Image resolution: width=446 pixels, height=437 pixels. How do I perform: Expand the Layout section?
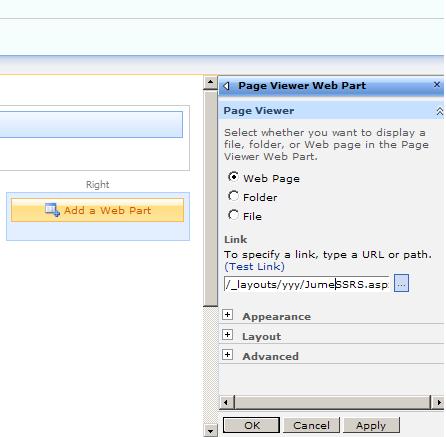pos(227,334)
